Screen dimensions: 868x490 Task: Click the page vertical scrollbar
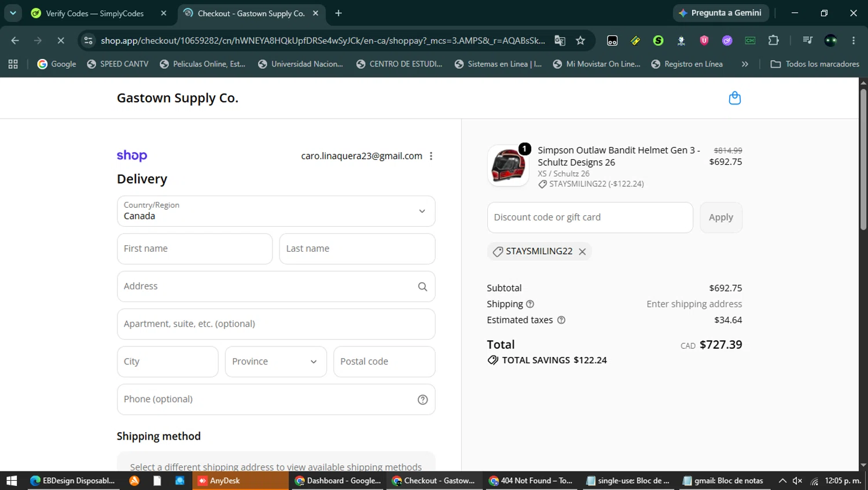(x=863, y=159)
